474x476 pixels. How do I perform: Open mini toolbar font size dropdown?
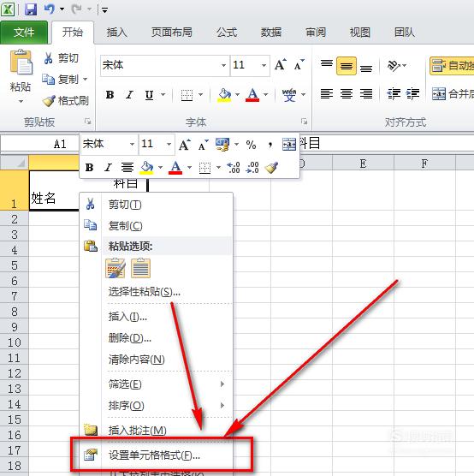coord(169,144)
